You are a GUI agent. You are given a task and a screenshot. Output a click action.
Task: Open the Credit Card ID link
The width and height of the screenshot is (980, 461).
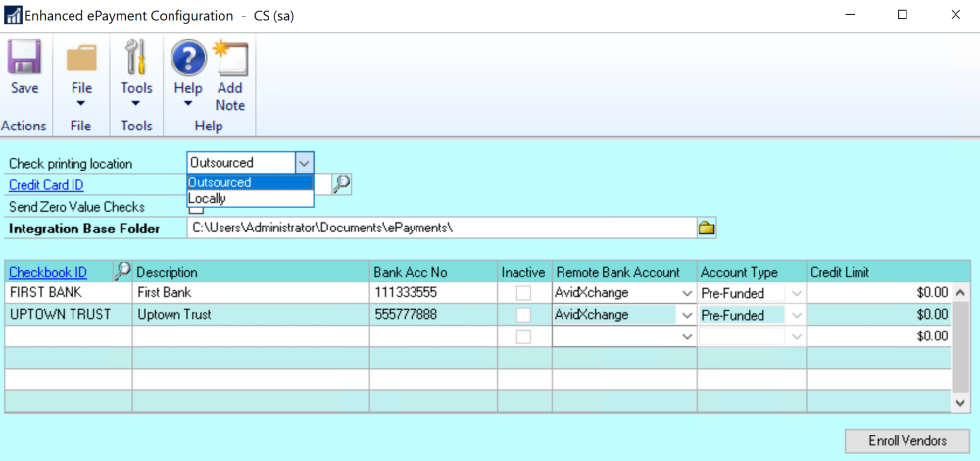pos(46,185)
